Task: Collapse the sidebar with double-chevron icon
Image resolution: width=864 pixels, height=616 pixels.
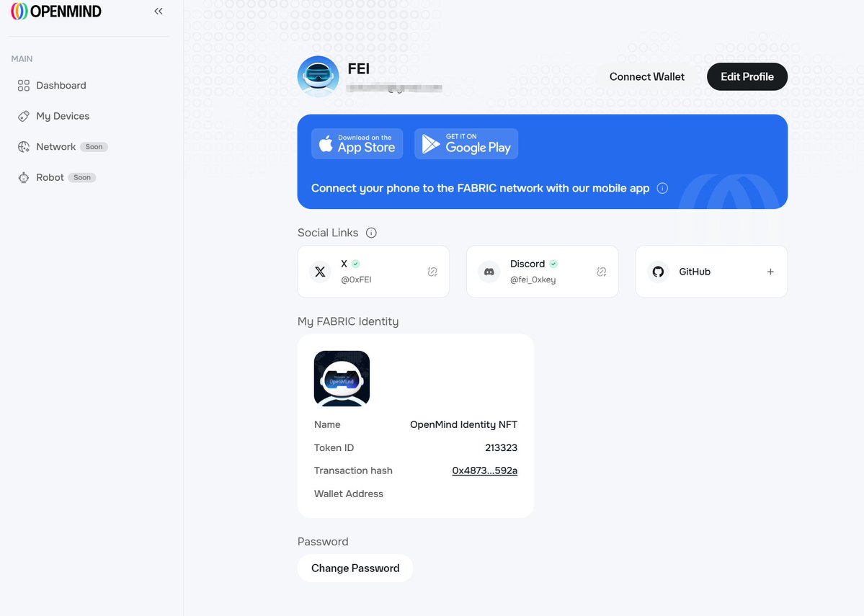Action: (159, 11)
